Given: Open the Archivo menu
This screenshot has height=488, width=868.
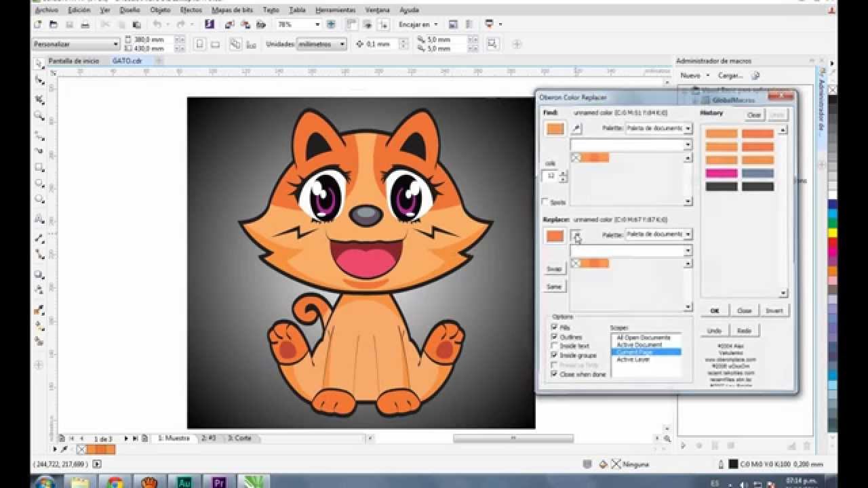Looking at the screenshot, I should [x=46, y=10].
